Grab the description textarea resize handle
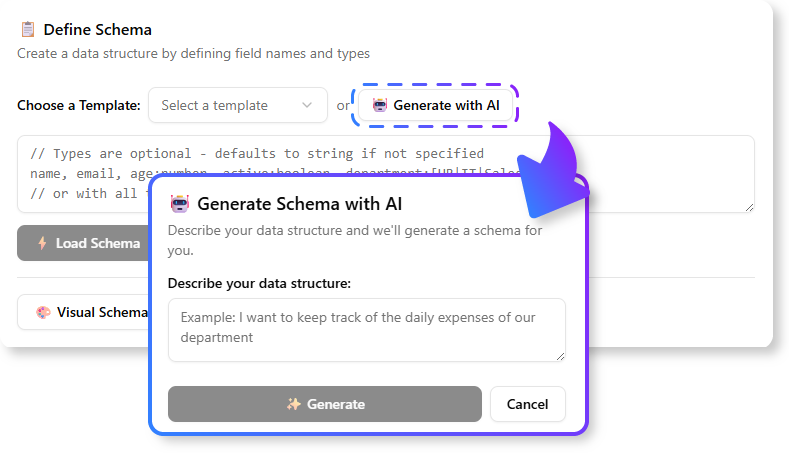 click(560, 355)
